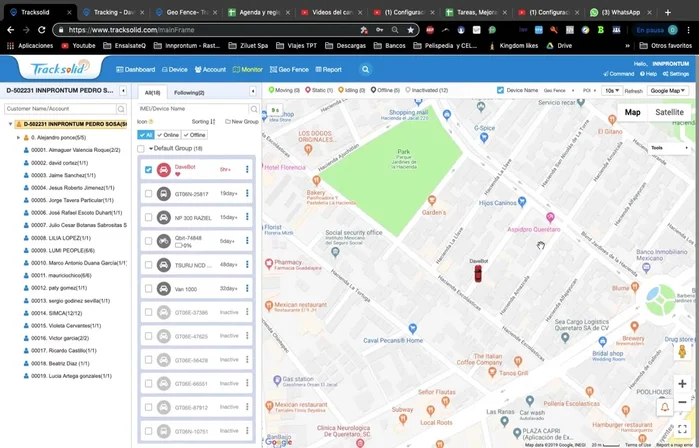Image resolution: width=699 pixels, height=448 pixels.
Task: Check the NP 300 RAZIEL checkbox
Action: (148, 218)
